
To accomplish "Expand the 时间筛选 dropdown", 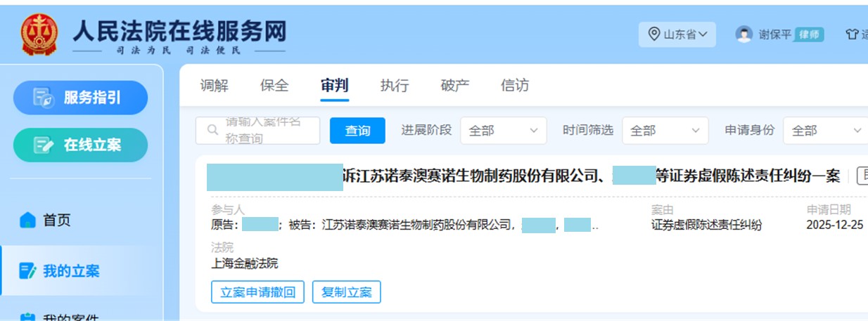I will pyautogui.click(x=665, y=131).
